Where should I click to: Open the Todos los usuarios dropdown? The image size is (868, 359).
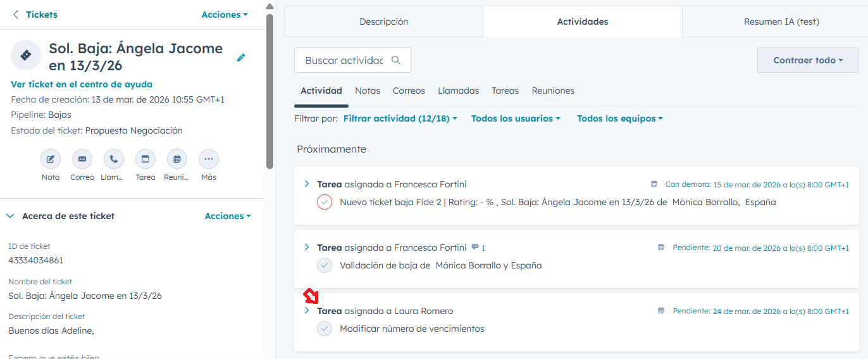(516, 118)
